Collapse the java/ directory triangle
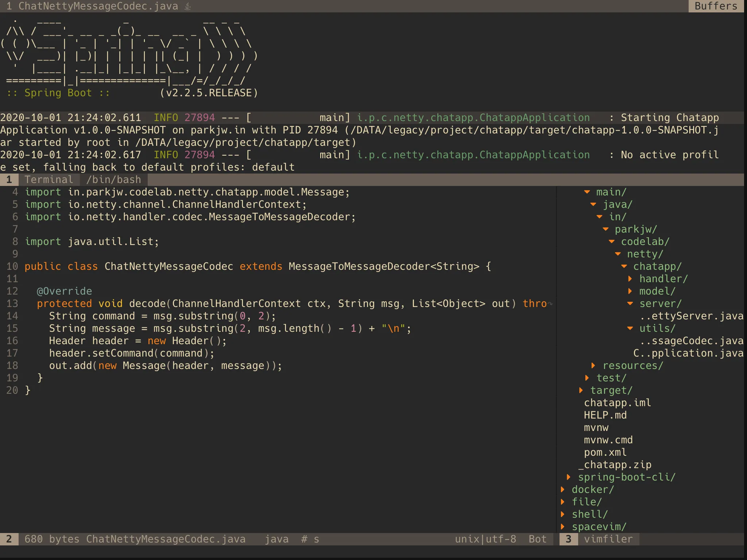Viewport: 747px width, 560px height. (x=593, y=205)
